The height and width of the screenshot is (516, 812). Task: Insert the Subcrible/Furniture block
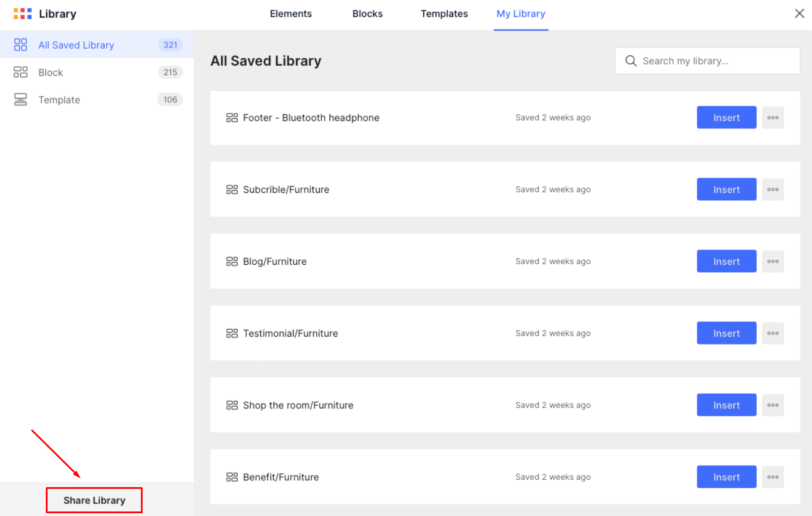[726, 189]
